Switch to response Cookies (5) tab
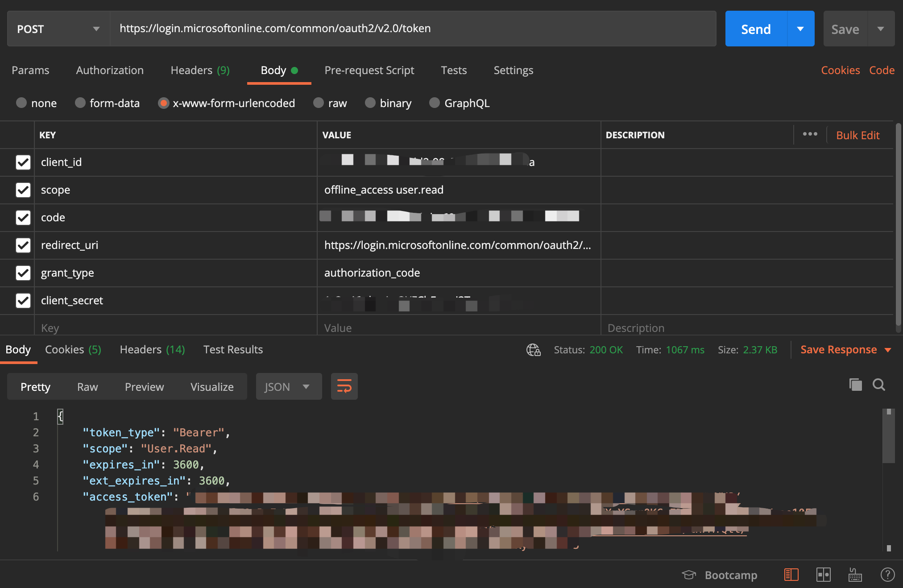This screenshot has height=588, width=903. (73, 349)
